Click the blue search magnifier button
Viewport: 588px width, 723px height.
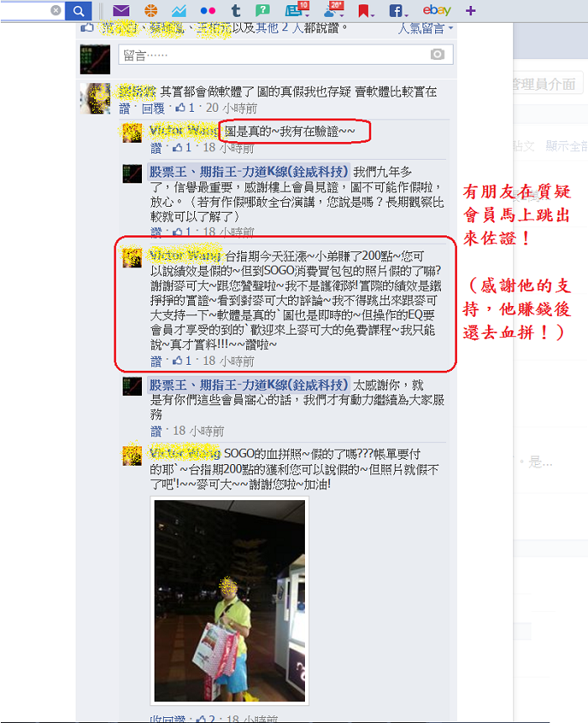[78, 11]
